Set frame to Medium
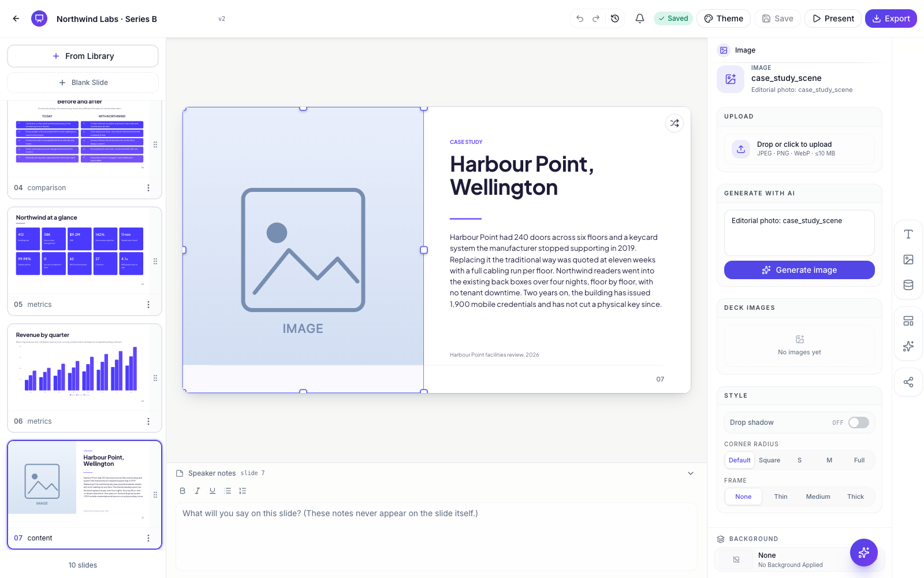 [818, 497]
